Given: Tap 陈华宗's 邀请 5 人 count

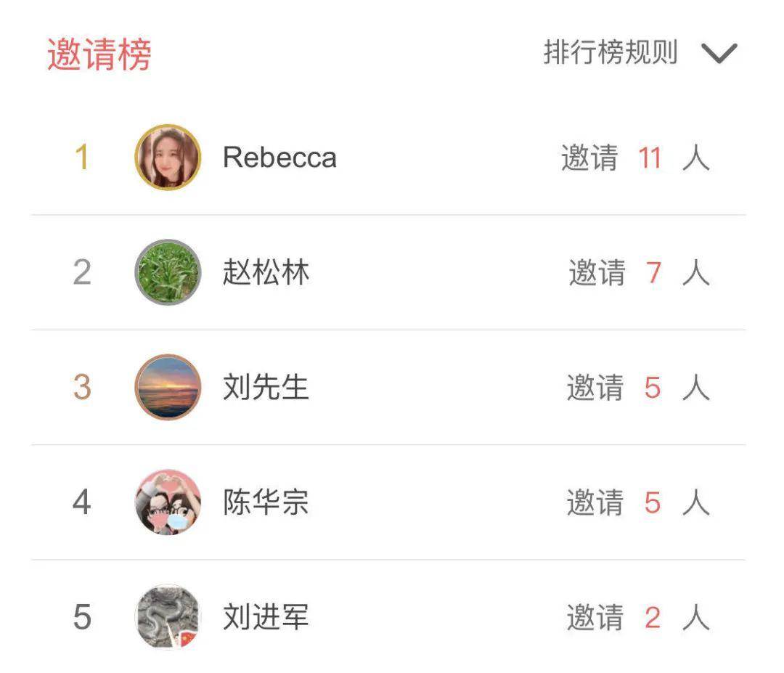Looking at the screenshot, I should coord(637,502).
